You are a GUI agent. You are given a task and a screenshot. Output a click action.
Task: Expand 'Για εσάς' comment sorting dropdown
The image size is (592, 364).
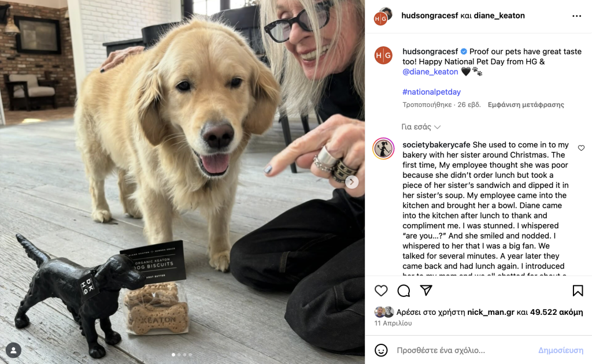coord(421,127)
